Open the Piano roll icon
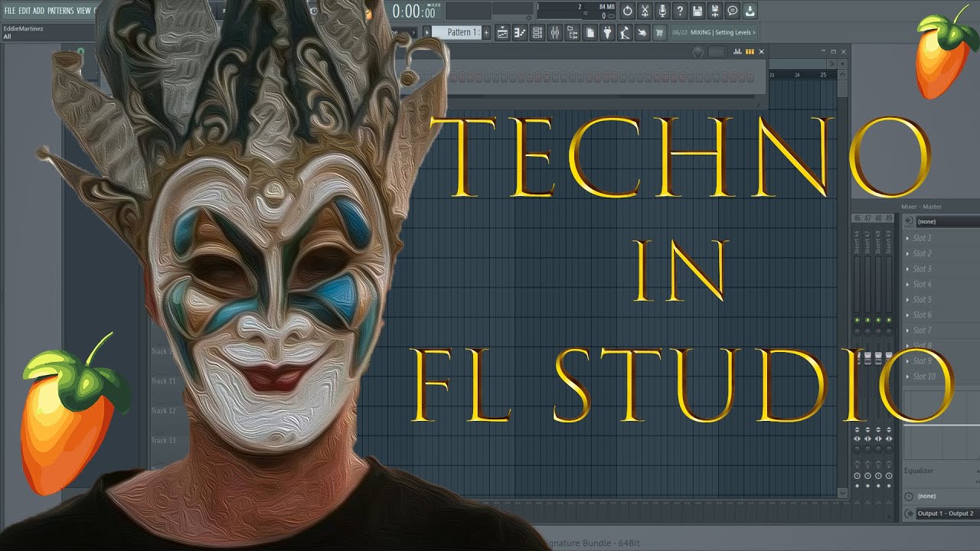980x551 pixels. click(x=521, y=32)
